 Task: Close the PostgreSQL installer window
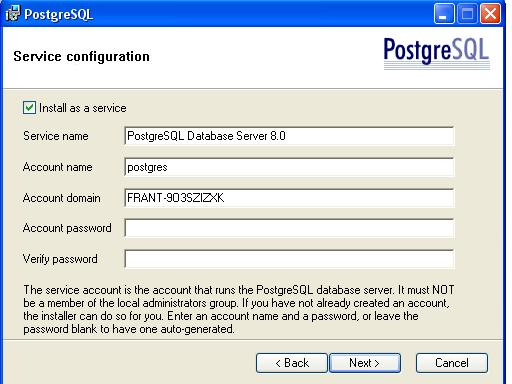[490, 14]
